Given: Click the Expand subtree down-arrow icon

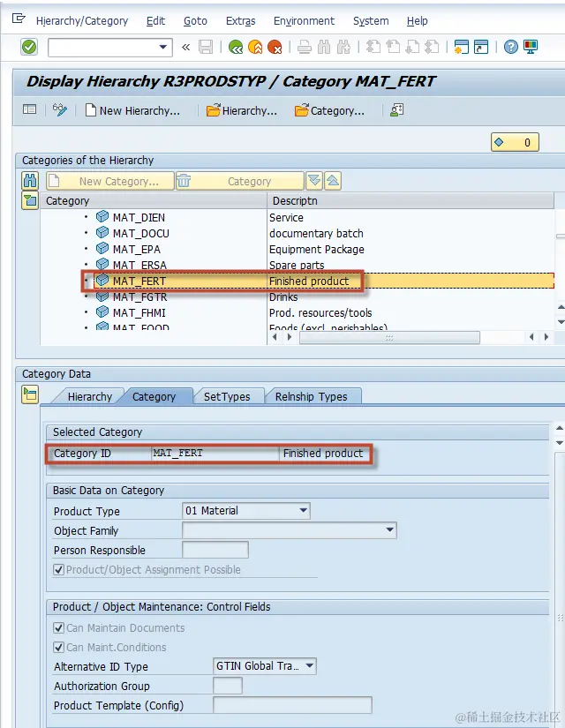Looking at the screenshot, I should [314, 181].
